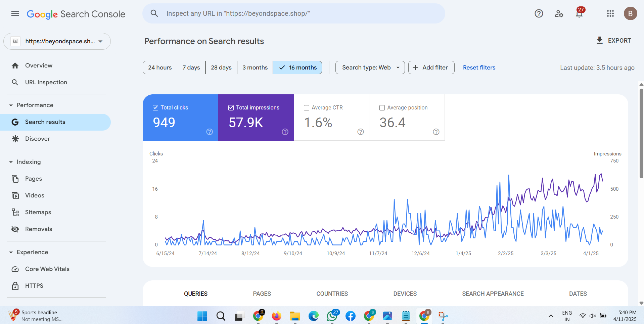Open the Google apps grid
644x324 pixels.
(x=610, y=13)
